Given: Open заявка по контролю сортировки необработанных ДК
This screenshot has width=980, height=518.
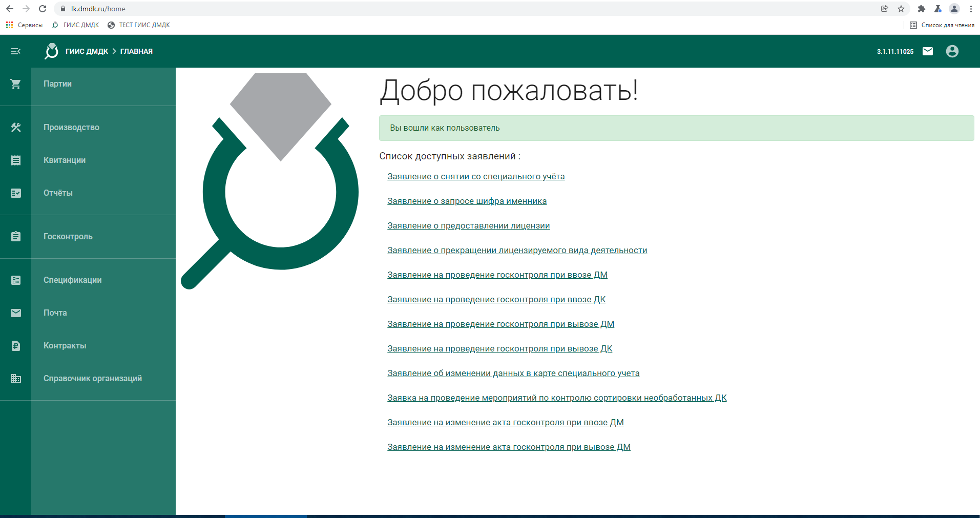Looking at the screenshot, I should coord(557,398).
